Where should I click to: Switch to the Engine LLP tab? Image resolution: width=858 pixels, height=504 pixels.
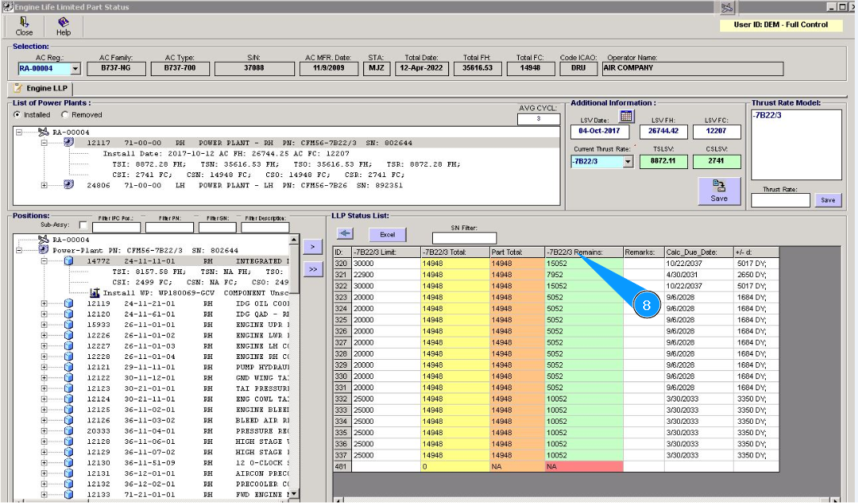click(x=42, y=88)
